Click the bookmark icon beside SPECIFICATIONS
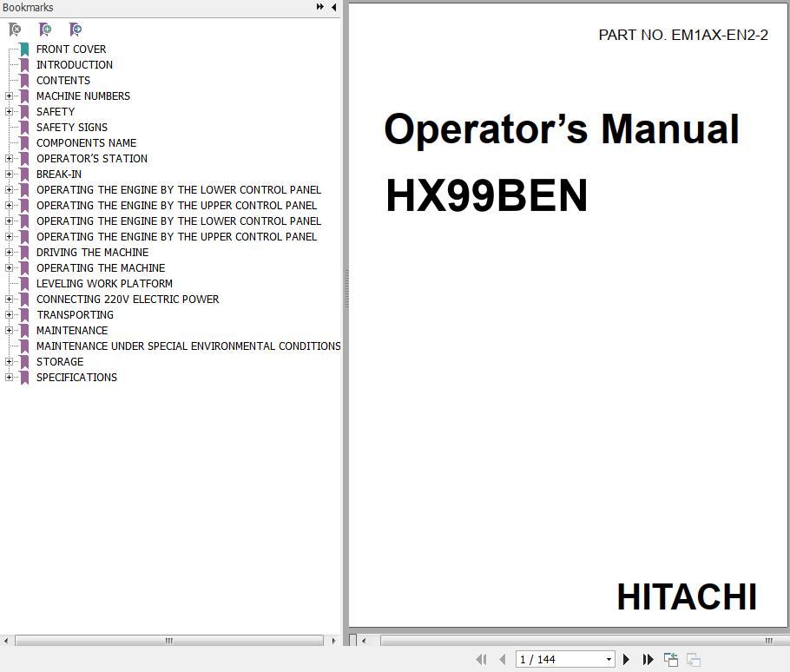Image resolution: width=790 pixels, height=672 pixels. [24, 378]
